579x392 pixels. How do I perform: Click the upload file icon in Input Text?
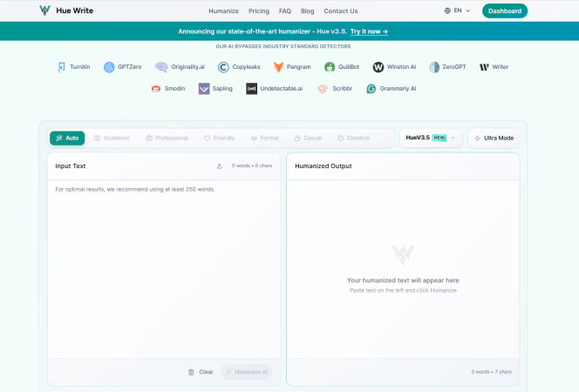(220, 166)
